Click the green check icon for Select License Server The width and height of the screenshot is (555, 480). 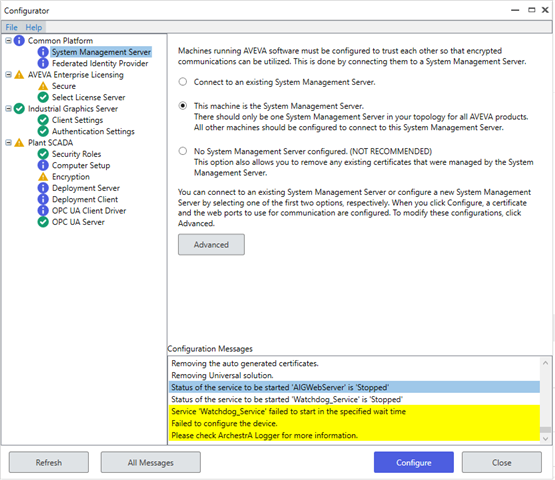(43, 97)
